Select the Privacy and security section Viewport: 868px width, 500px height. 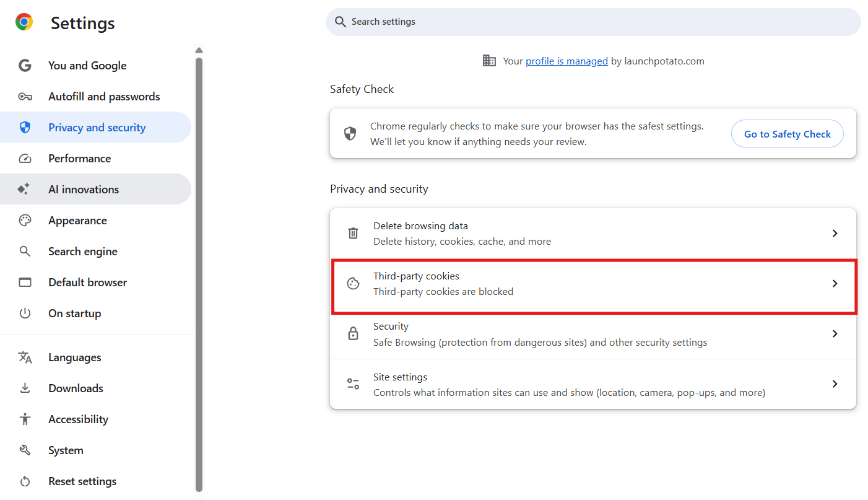pos(95,128)
